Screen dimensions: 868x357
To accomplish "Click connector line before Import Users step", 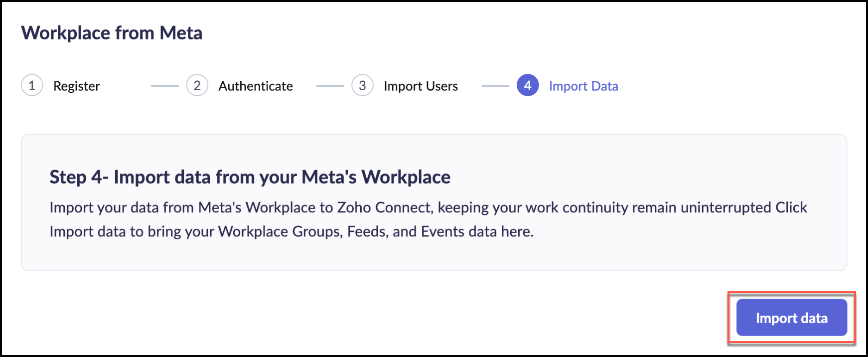I will click(330, 86).
